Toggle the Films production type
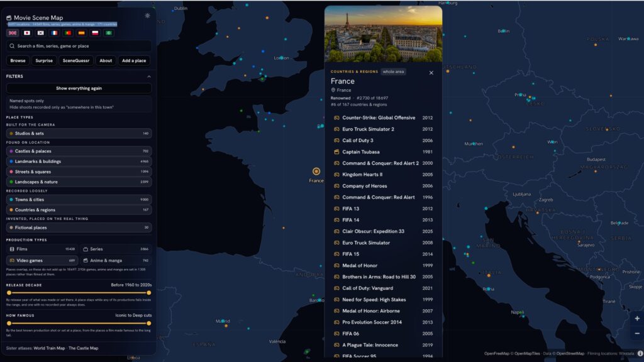Viewport: 644px width, 362px height. [x=42, y=249]
